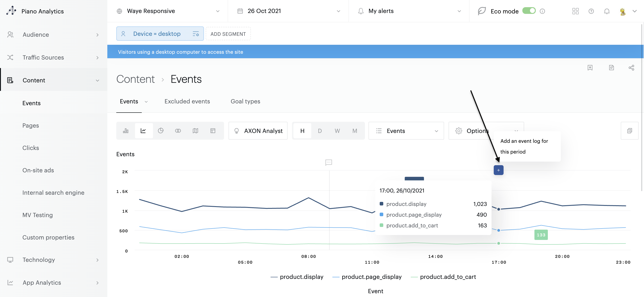Switch to table view icon
This screenshot has width=644, height=297.
click(x=213, y=131)
